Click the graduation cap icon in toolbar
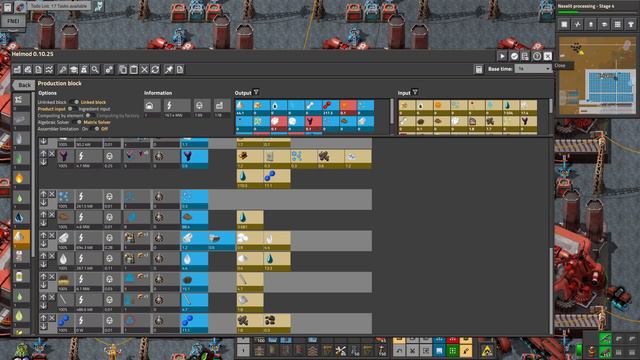The width and height of the screenshot is (640, 360). pos(73,69)
